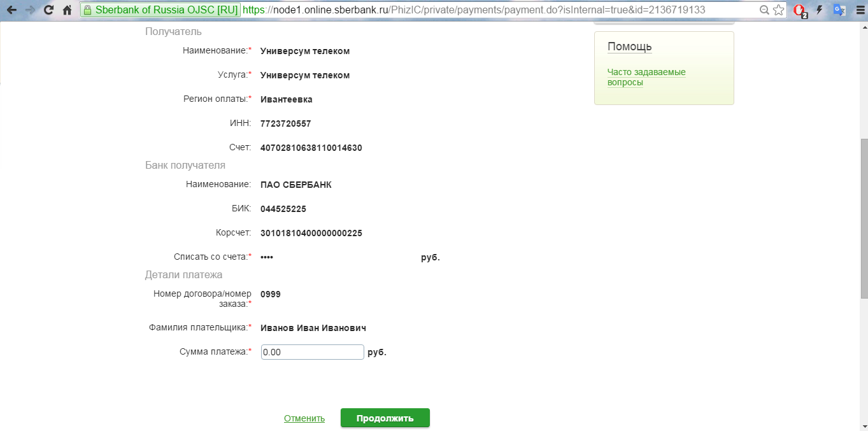Click the recipient name Универсум телеком in Наименование row
The image size is (868, 431).
(x=305, y=51)
